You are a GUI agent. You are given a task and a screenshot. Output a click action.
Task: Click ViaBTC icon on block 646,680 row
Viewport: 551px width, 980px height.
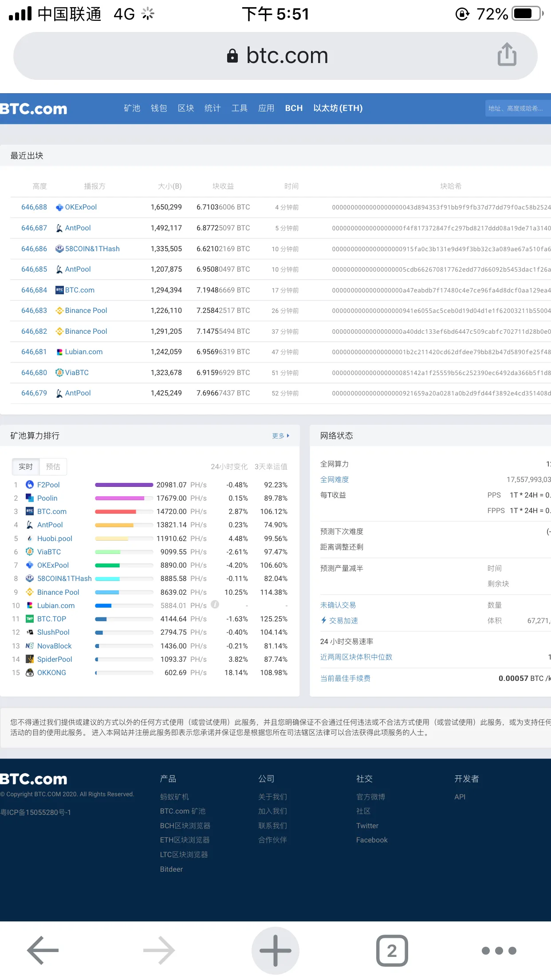[x=59, y=372]
